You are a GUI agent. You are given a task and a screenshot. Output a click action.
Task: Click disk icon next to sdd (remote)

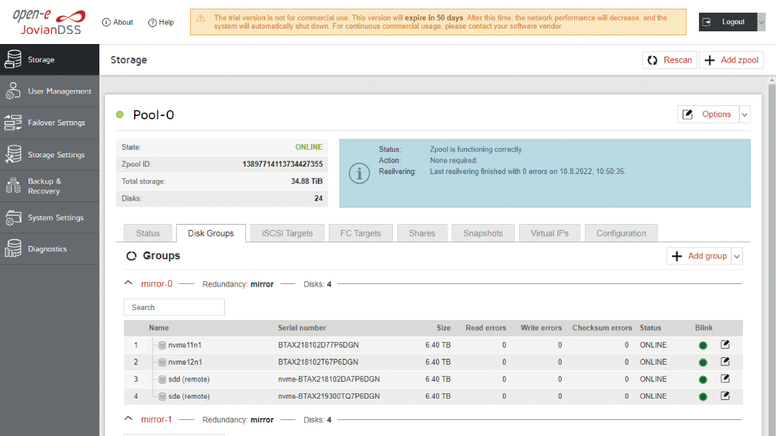tap(162, 380)
